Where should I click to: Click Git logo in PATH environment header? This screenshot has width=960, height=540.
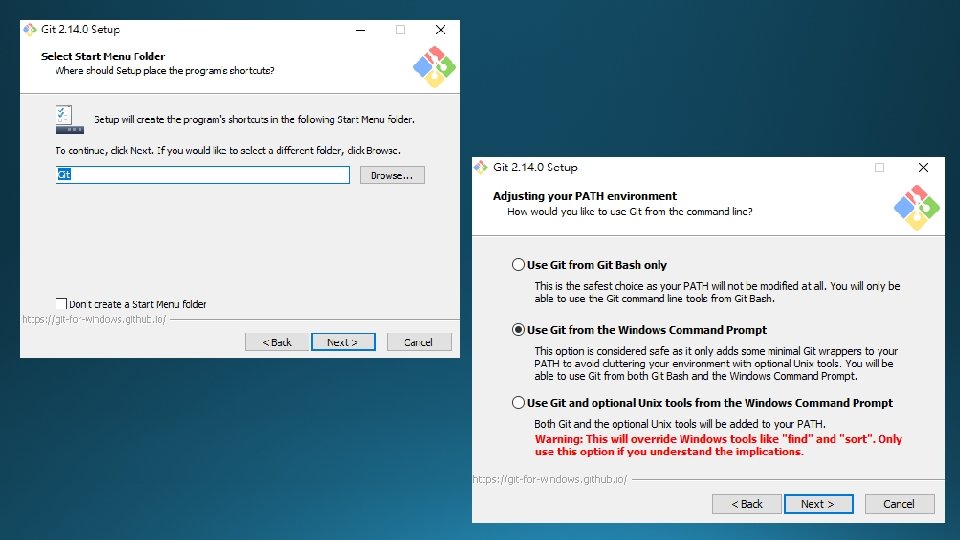917,208
